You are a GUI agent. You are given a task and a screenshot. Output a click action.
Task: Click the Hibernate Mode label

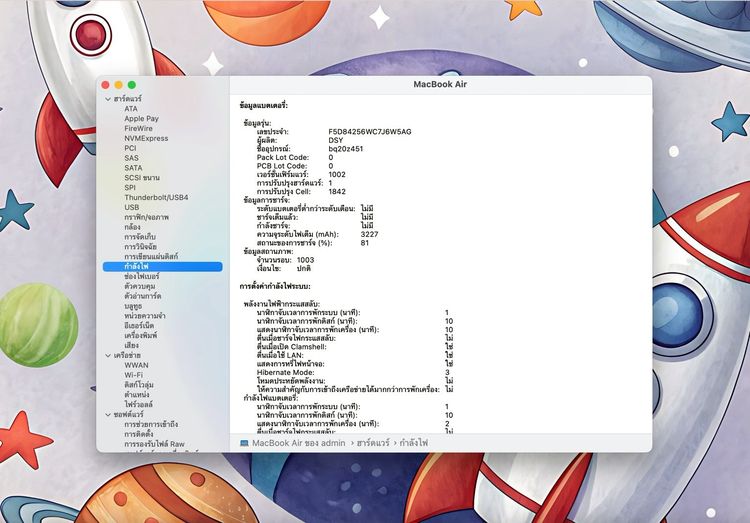pyautogui.click(x=286, y=372)
